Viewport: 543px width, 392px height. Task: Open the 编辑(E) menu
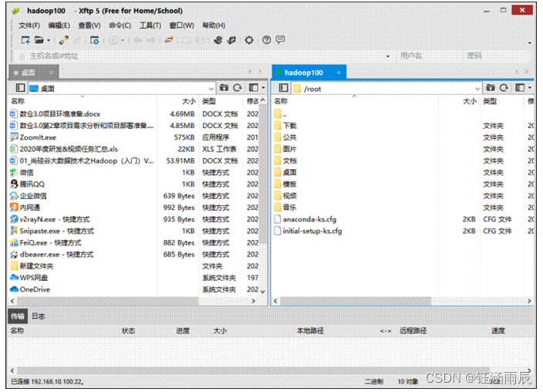pos(59,25)
